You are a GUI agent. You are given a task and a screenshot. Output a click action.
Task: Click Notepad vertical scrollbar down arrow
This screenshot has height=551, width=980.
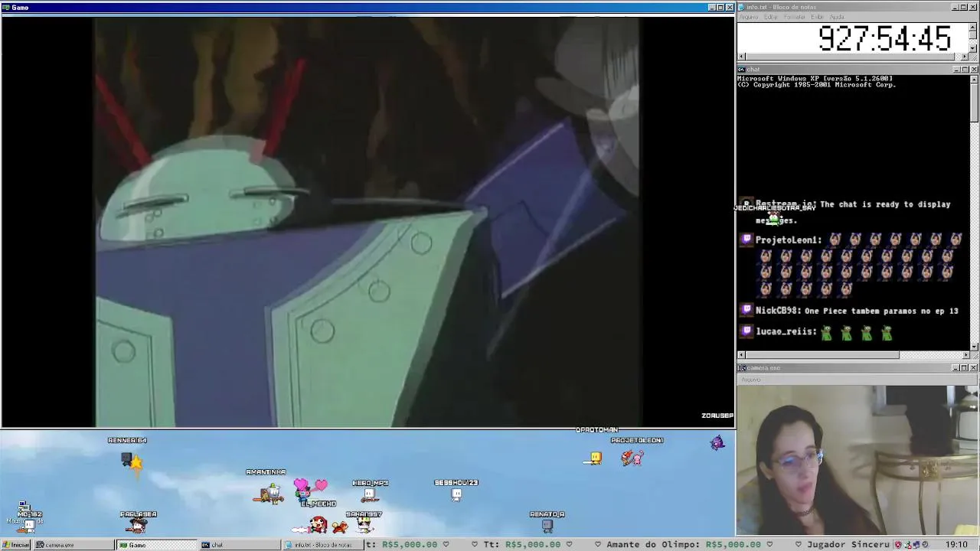(x=974, y=48)
